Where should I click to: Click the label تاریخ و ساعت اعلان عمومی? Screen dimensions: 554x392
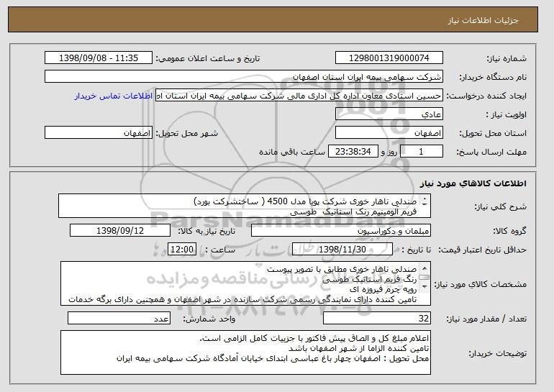pyautogui.click(x=208, y=58)
